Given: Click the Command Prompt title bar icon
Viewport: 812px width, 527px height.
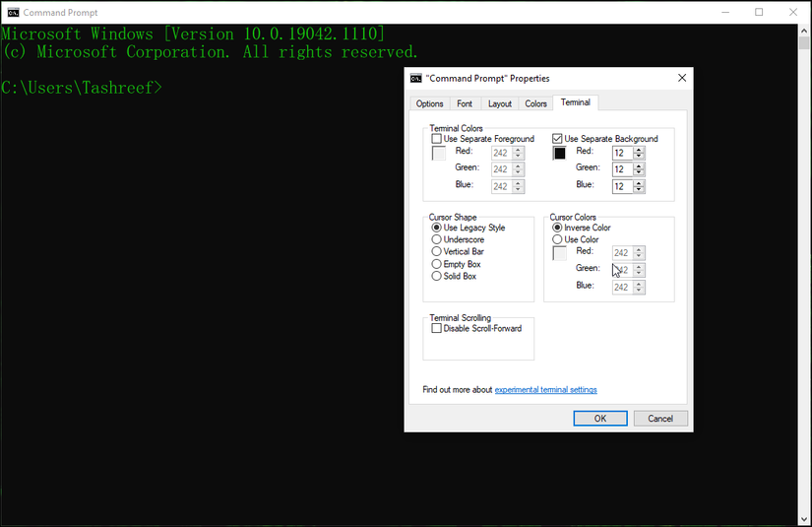Looking at the screenshot, I should tap(13, 13).
